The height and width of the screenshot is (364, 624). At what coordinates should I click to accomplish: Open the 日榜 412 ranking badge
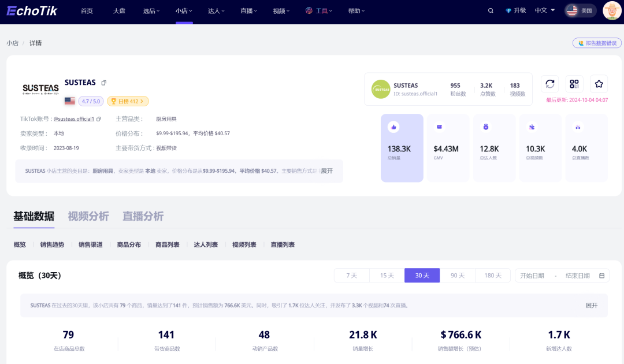pyautogui.click(x=128, y=102)
